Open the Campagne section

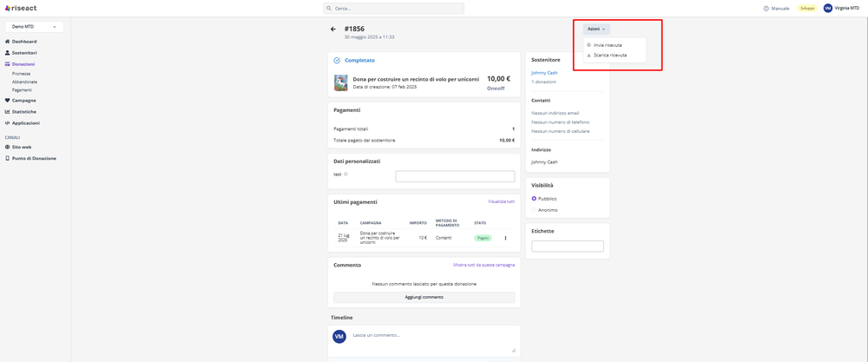[x=23, y=101]
